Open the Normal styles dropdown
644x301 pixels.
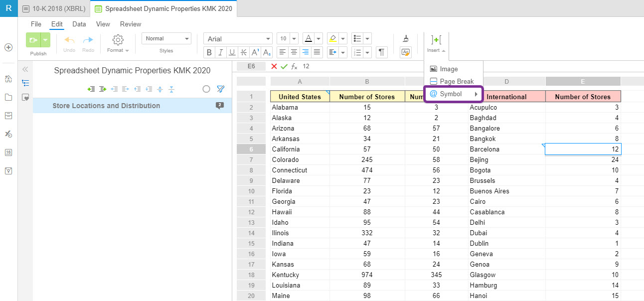(166, 38)
